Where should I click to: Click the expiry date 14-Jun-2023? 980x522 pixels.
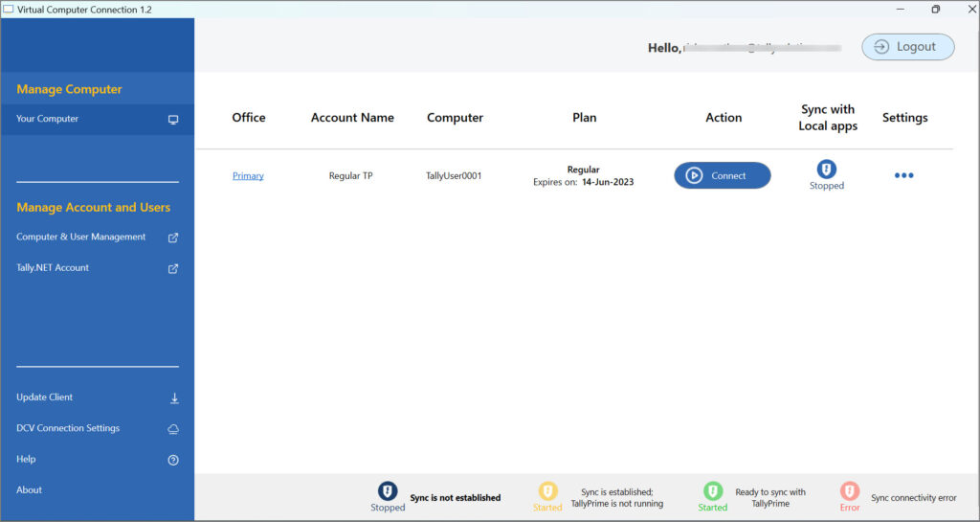click(608, 183)
